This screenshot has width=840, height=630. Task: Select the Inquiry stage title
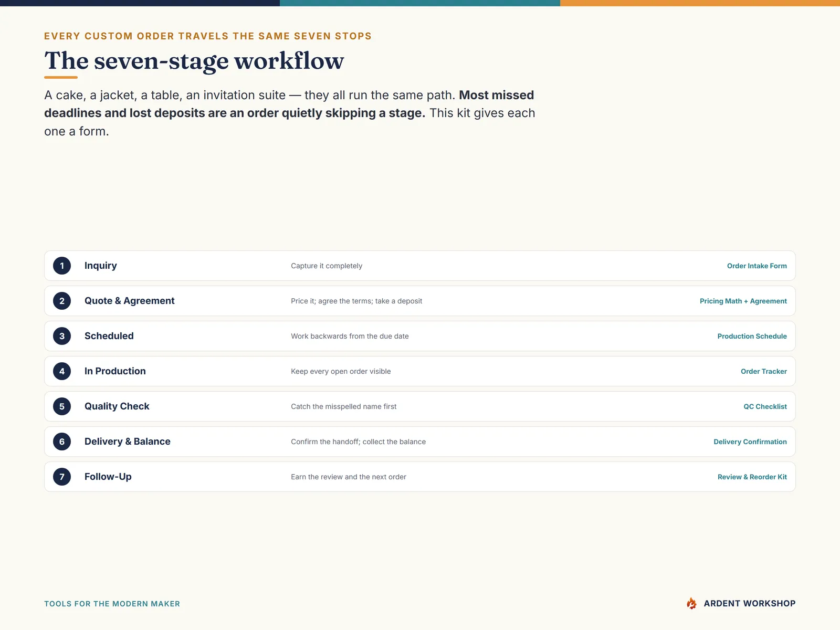point(101,266)
